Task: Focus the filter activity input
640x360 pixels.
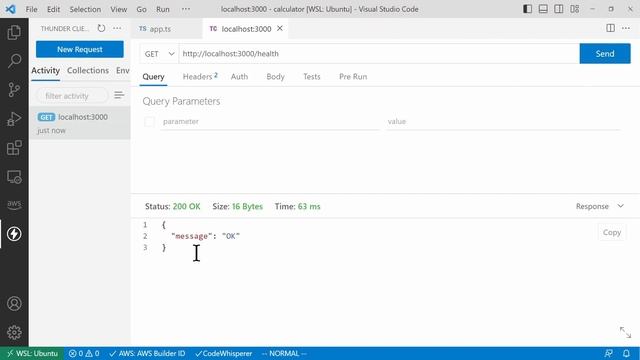Action: point(72,96)
